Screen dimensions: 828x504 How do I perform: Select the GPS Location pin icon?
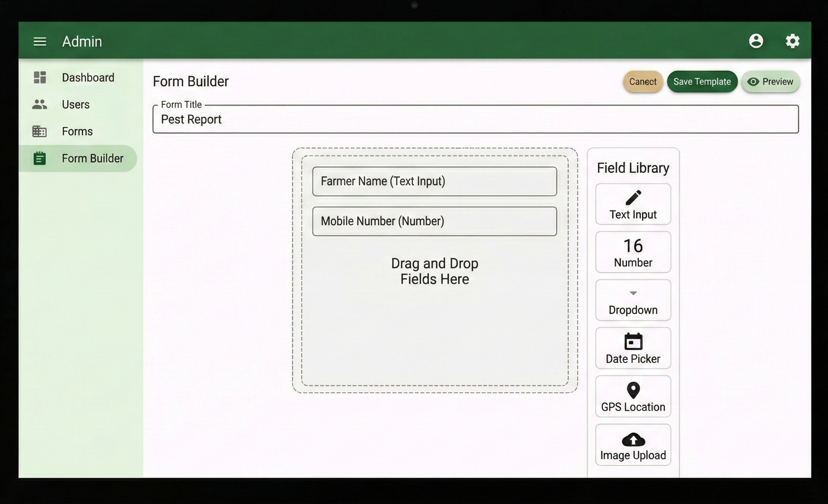[x=633, y=390]
